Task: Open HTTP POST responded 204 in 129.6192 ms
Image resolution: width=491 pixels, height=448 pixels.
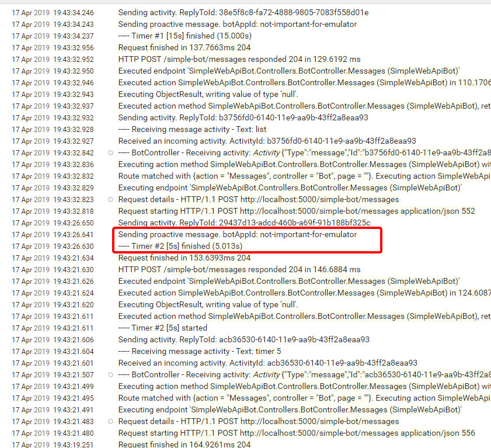Action: 239,59
